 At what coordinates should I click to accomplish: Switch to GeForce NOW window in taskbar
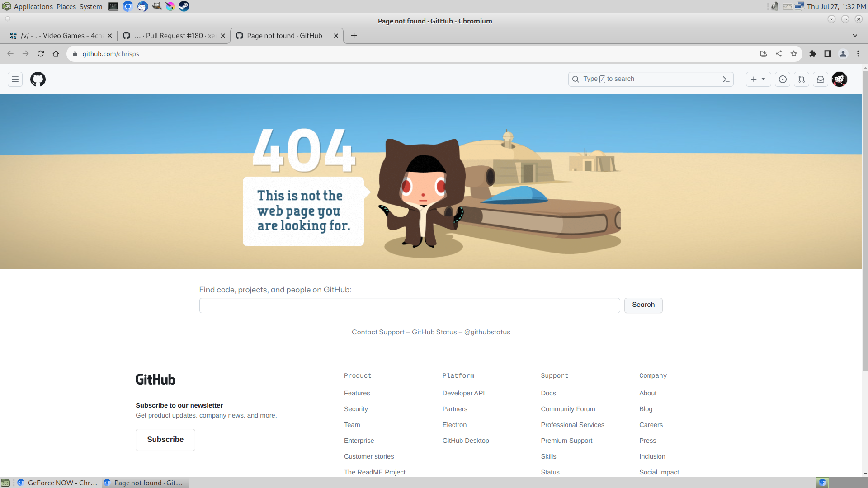point(57,483)
